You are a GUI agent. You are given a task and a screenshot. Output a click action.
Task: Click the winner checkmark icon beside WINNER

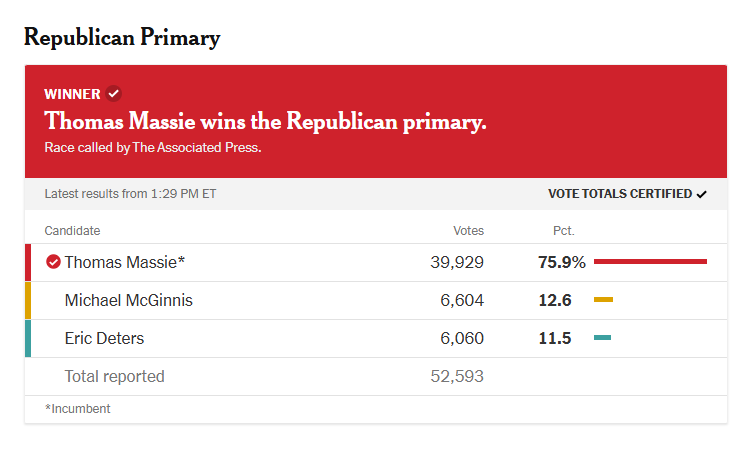114,93
